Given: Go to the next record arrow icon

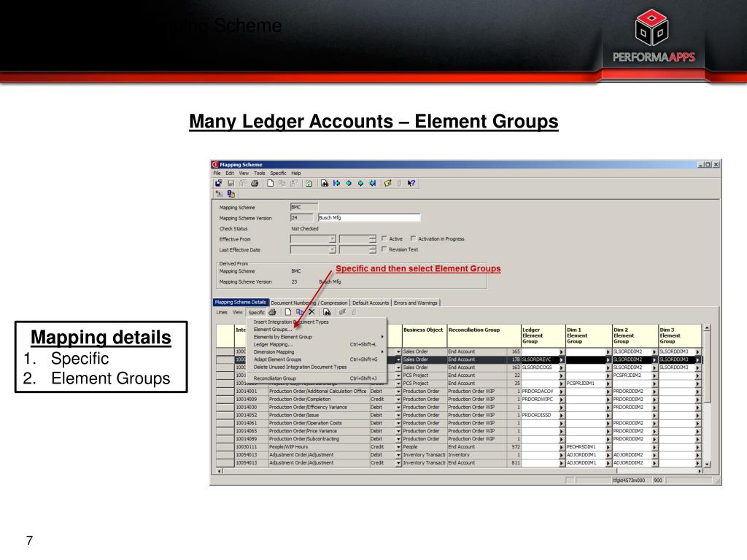Looking at the screenshot, I should click(x=360, y=183).
